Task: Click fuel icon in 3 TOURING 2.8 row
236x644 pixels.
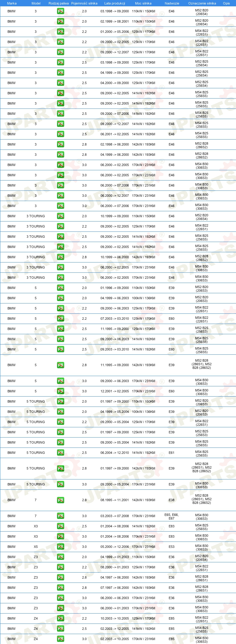Action: tap(60, 257)
